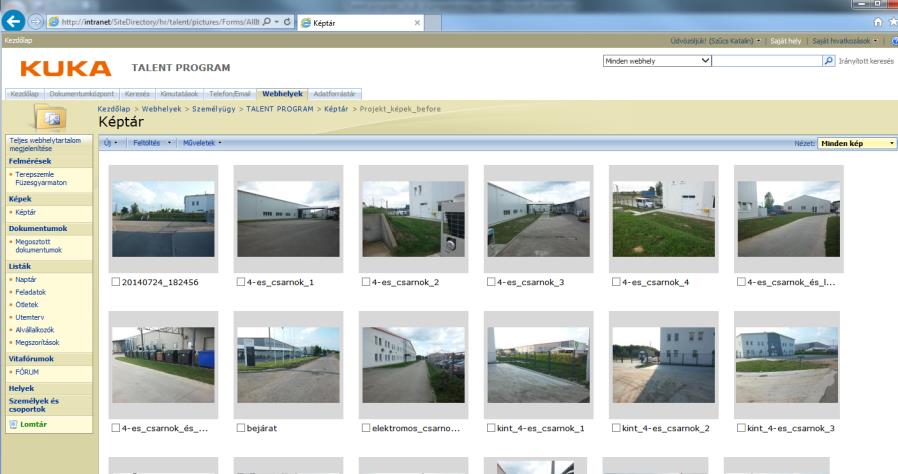Open the address bar dropdown arrow

point(277,22)
